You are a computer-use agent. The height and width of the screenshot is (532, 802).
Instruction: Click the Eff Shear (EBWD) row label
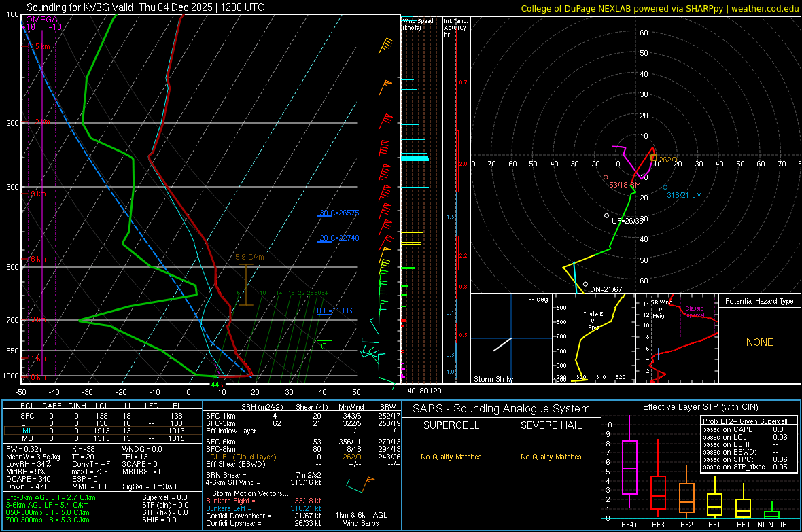[236, 464]
